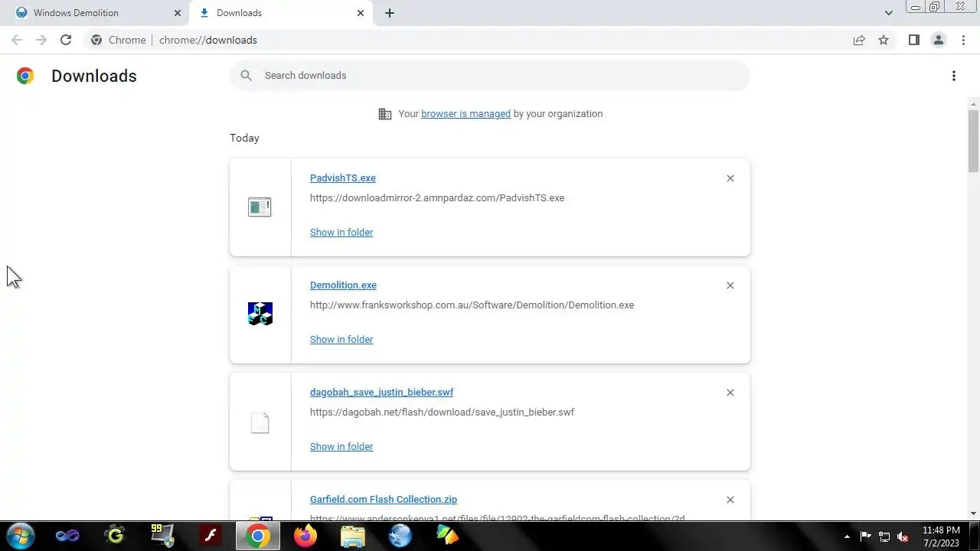Remove Demolition.exe from the list

point(730,285)
